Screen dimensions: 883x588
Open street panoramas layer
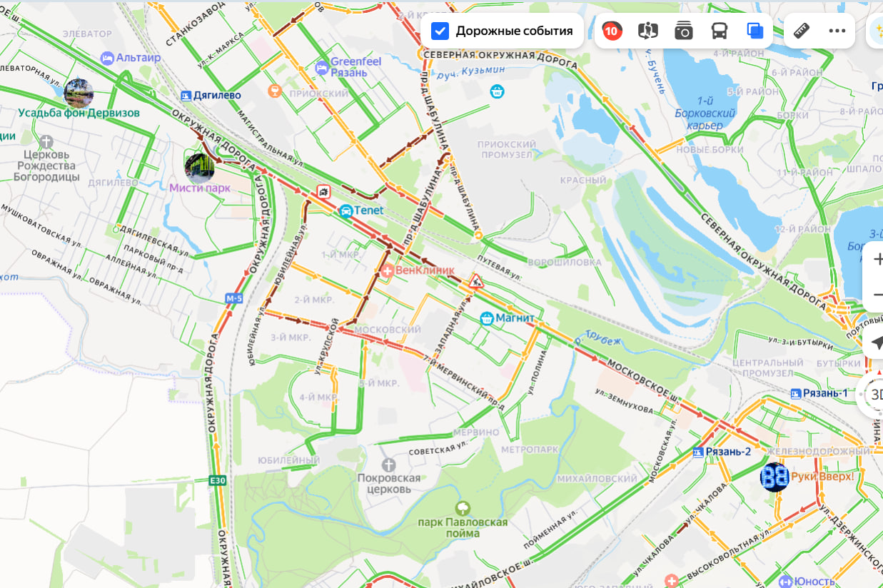648,31
